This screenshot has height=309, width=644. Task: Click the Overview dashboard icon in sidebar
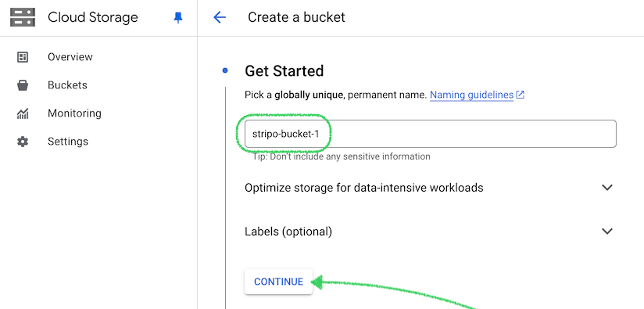point(23,57)
